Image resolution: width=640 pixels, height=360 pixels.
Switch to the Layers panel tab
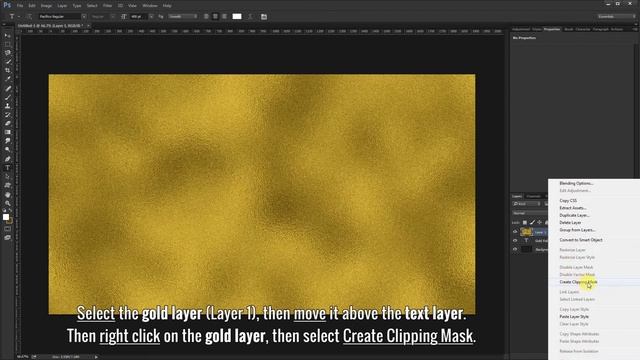click(x=517, y=196)
